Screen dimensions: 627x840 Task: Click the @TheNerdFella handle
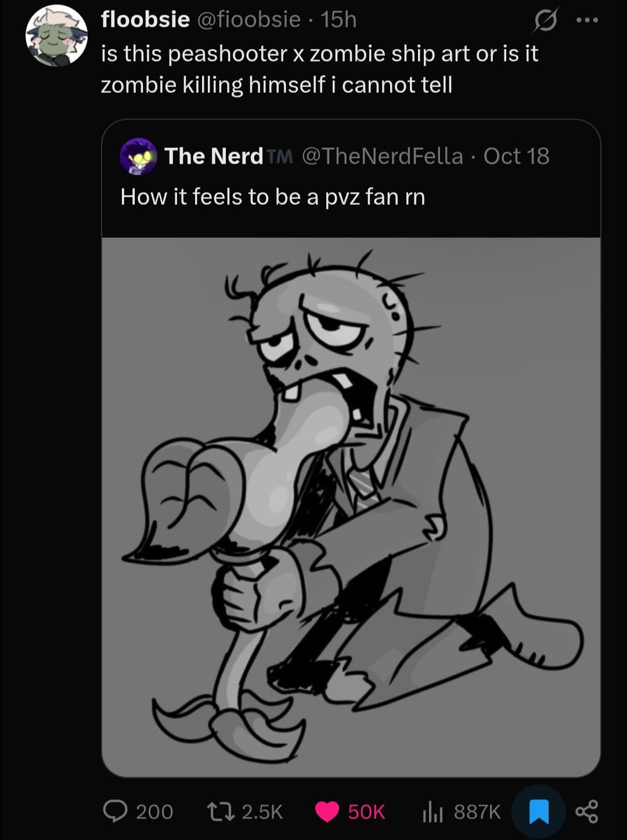(382, 156)
